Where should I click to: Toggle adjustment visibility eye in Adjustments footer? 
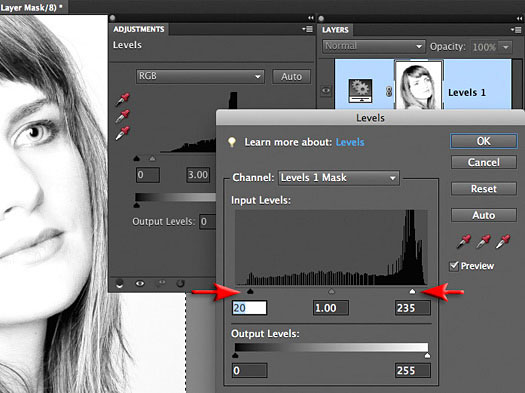click(140, 284)
